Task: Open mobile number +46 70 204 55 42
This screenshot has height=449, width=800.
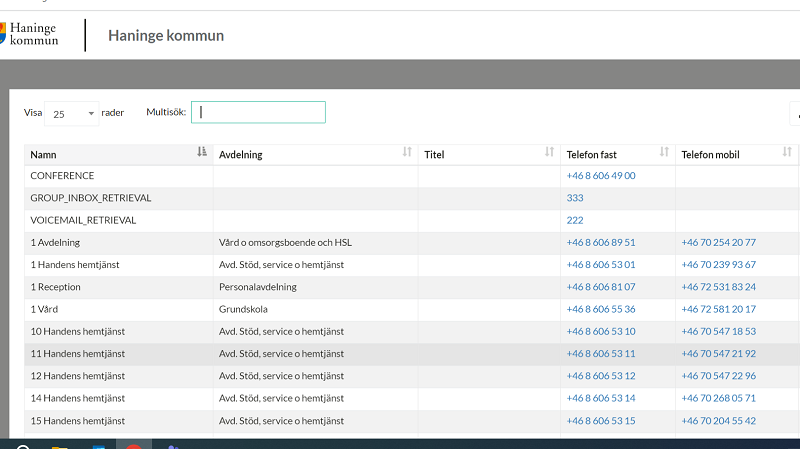Action: point(718,421)
